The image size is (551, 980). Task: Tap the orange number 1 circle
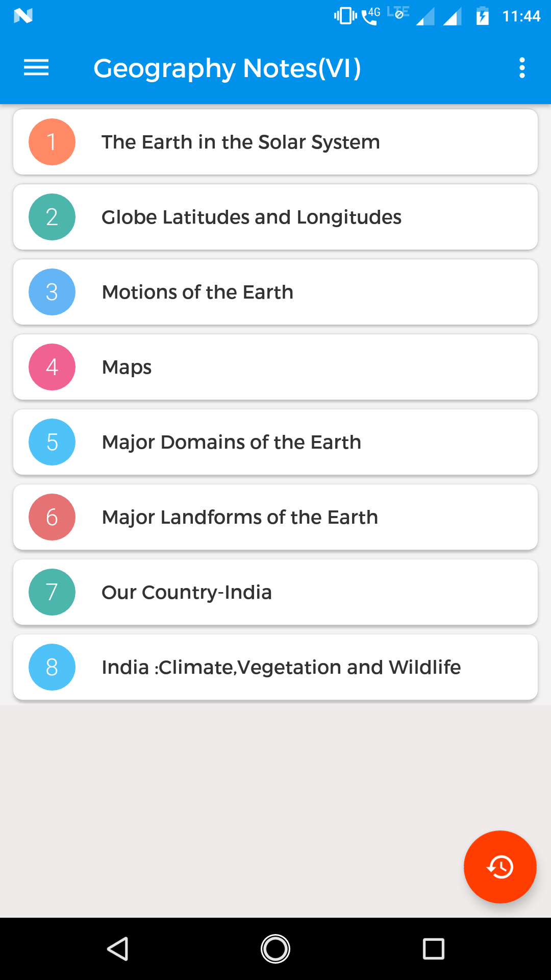52,142
